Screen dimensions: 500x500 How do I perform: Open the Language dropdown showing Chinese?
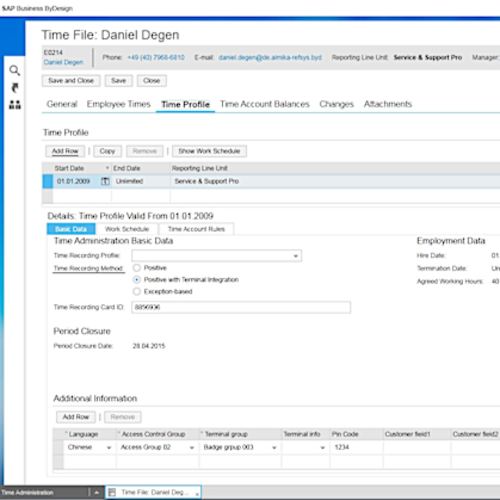(x=109, y=448)
